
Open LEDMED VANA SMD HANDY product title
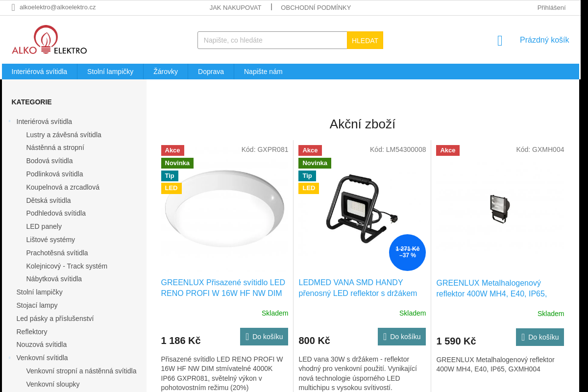[x=358, y=288]
